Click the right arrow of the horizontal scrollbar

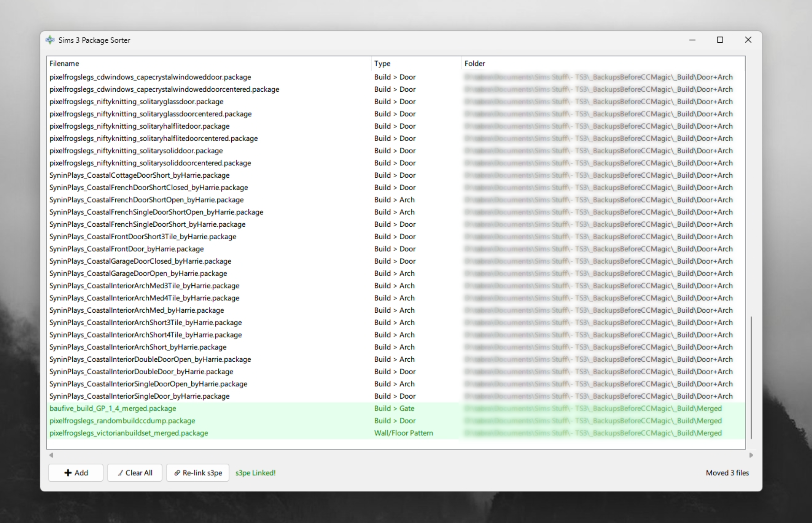click(x=751, y=455)
